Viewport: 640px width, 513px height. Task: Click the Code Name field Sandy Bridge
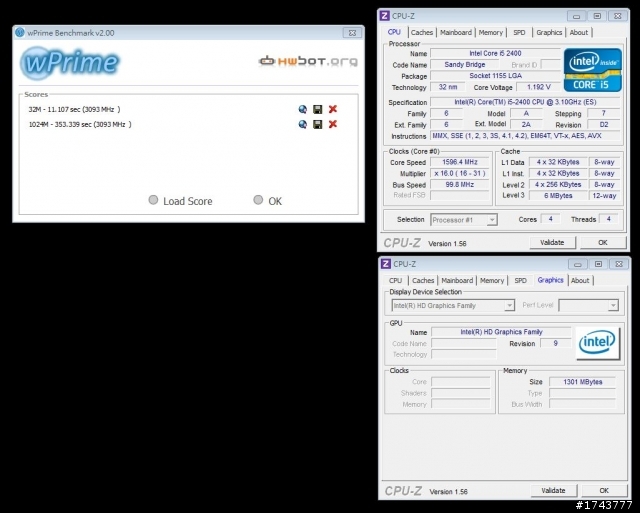(464, 64)
